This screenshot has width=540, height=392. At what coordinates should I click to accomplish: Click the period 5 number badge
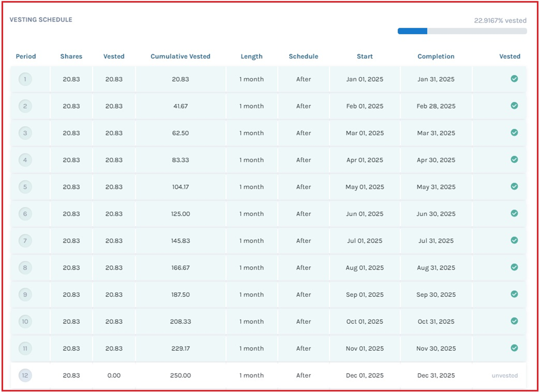[25, 187]
